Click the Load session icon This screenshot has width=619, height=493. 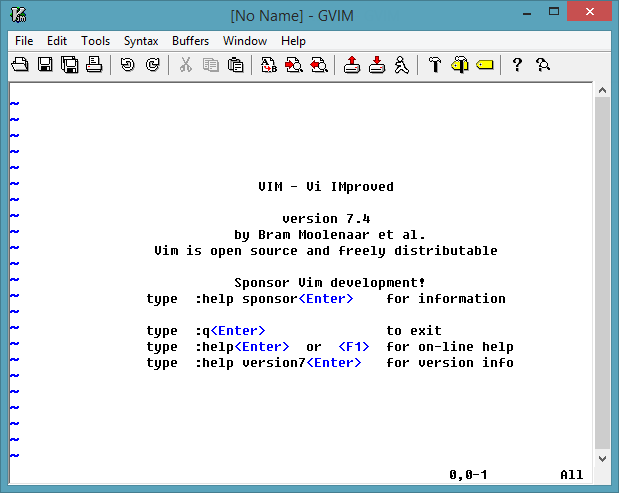pyautogui.click(x=352, y=65)
